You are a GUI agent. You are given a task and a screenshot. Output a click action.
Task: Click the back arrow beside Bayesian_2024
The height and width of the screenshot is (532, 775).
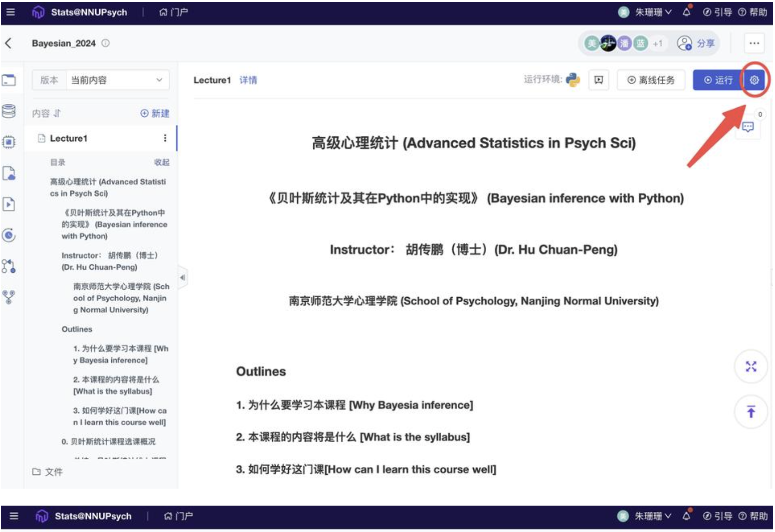click(8, 43)
